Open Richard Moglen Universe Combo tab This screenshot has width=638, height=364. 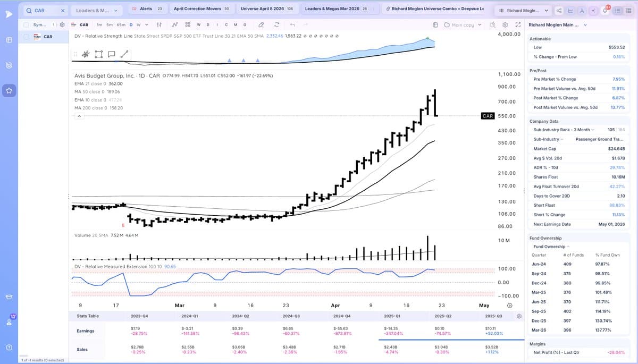(x=435, y=9)
